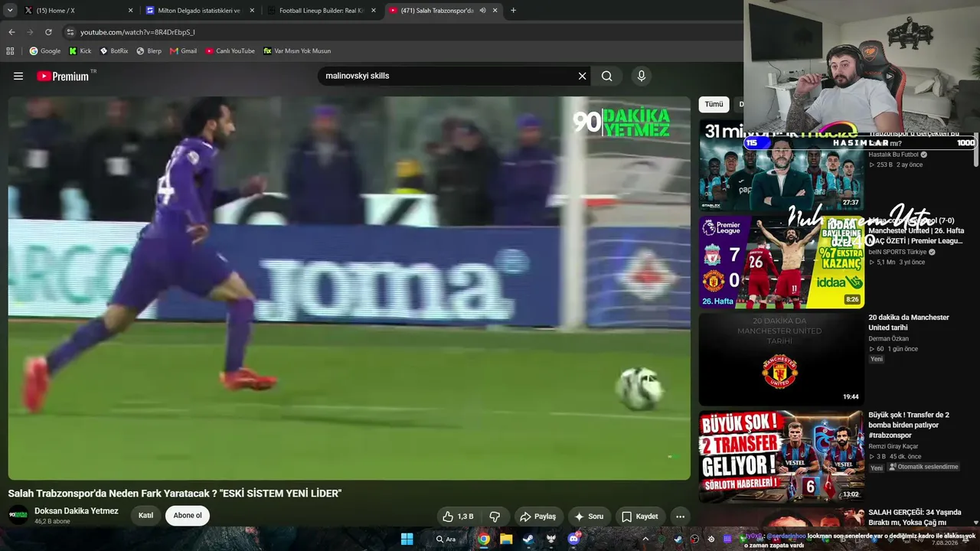Go to YouTube Premium home logo
This screenshot has width=980, height=551.
coord(63,77)
